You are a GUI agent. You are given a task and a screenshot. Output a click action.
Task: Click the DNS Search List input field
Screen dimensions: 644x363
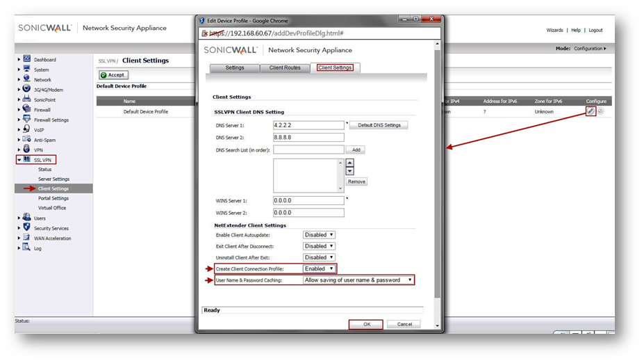click(x=308, y=150)
